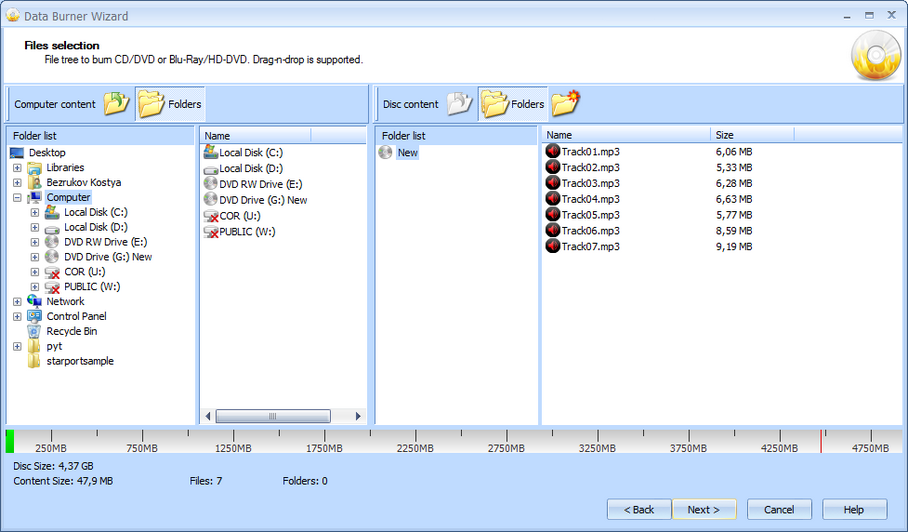The image size is (908, 532).
Task: Click Track05.mp3 audio icon
Action: tap(553, 215)
